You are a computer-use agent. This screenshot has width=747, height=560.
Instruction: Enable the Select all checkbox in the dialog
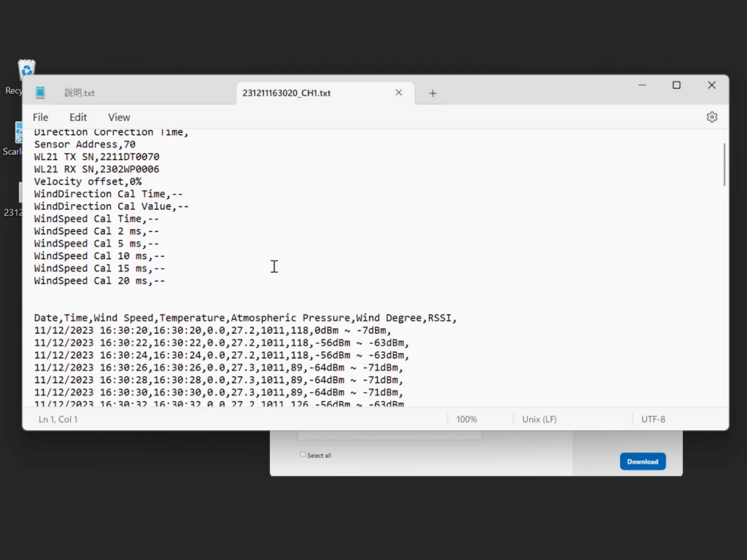pyautogui.click(x=301, y=454)
